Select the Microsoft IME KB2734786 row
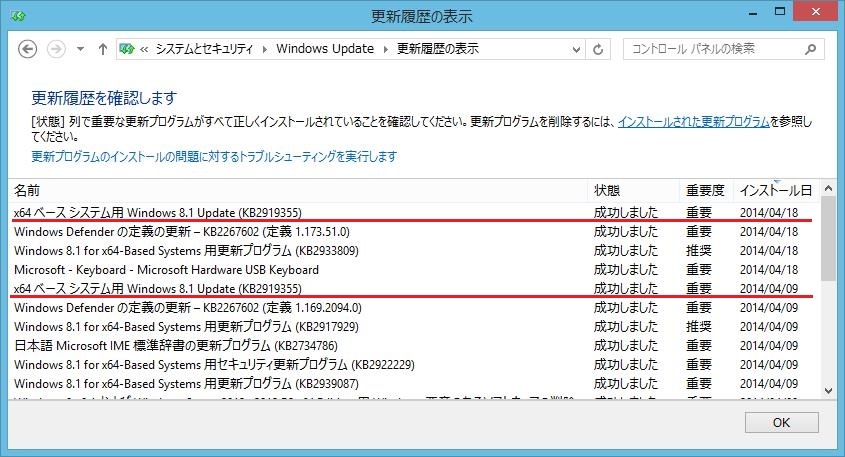 [414, 345]
